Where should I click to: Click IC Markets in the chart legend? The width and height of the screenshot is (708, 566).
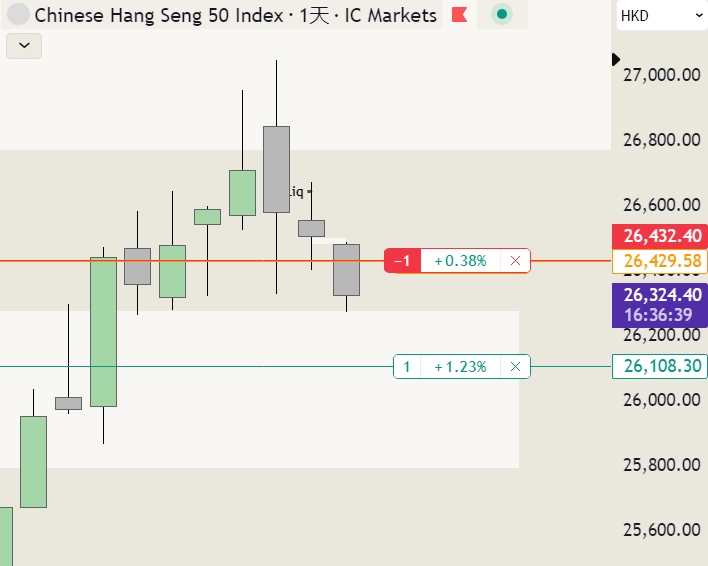[390, 15]
